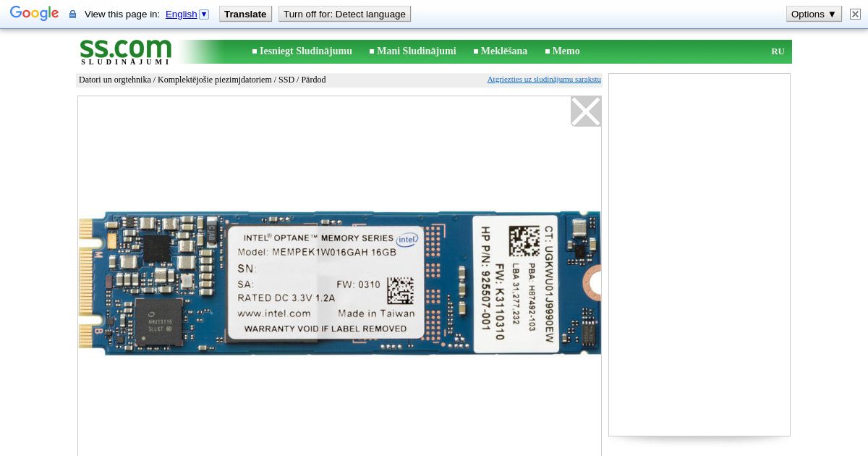
Task: Turn off translation for Detect language
Action: (344, 14)
